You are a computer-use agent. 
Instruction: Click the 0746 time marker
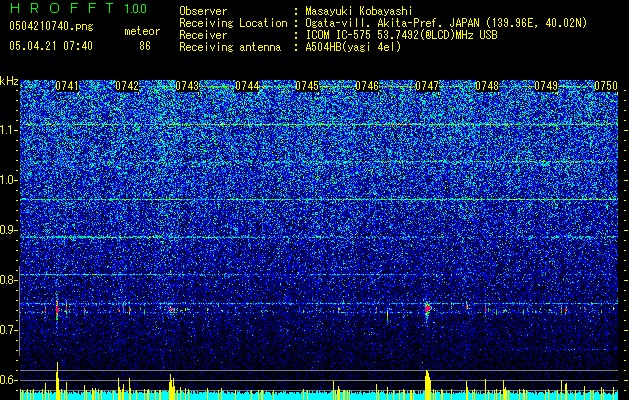click(x=367, y=86)
